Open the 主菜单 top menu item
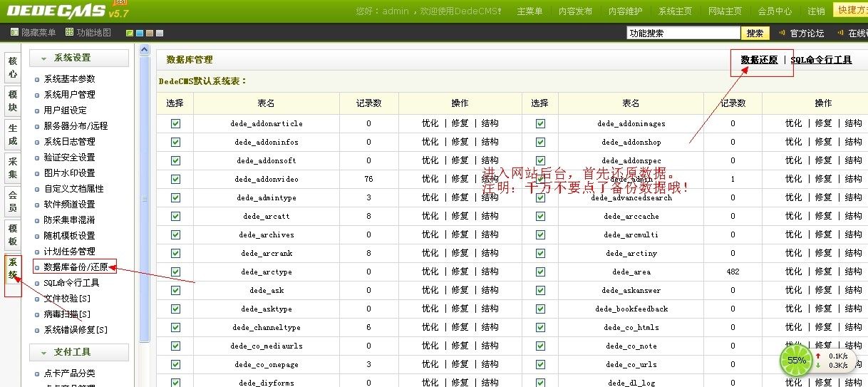This screenshot has height=387, width=868. click(x=529, y=11)
